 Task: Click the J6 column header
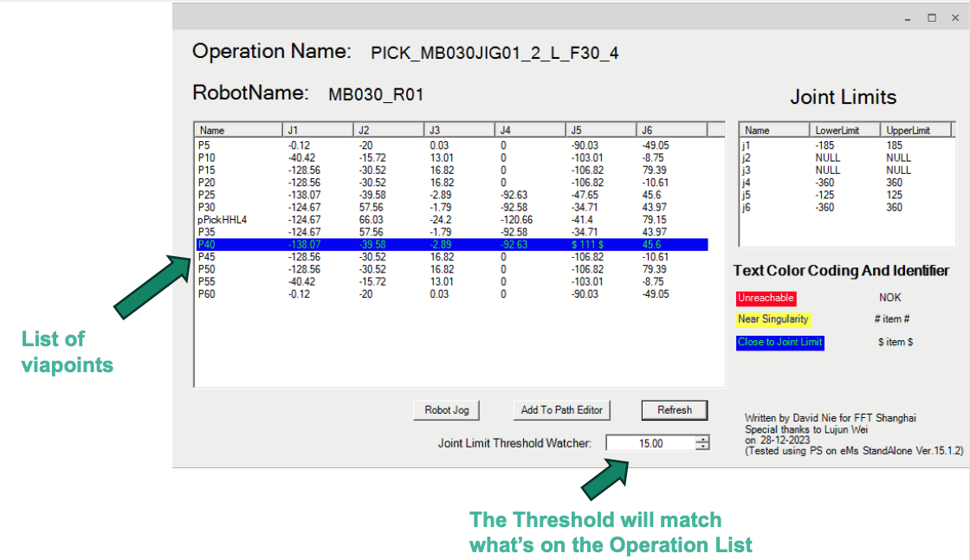pos(671,130)
